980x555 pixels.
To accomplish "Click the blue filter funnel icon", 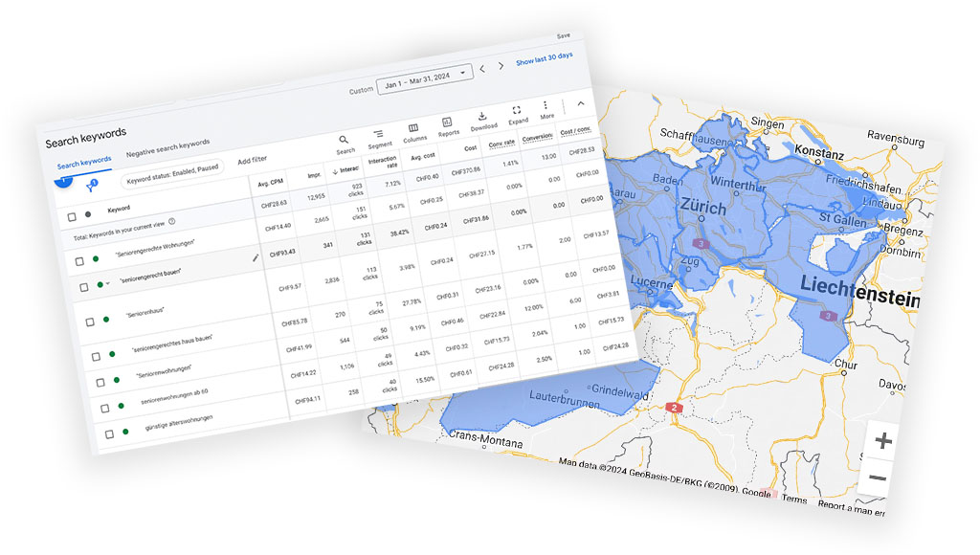I will coord(92,187).
